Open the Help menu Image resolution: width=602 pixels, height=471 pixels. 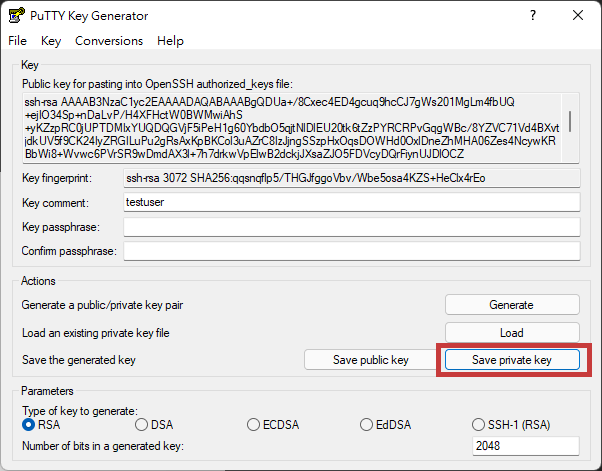[171, 41]
